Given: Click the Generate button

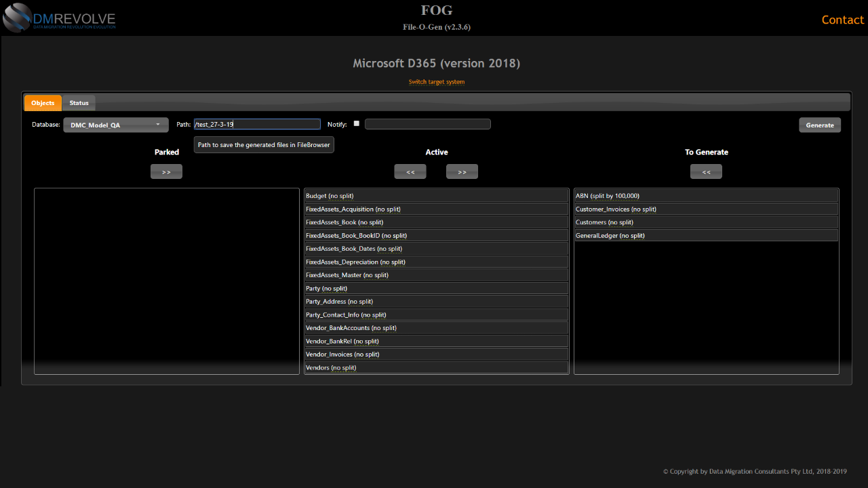Looking at the screenshot, I should (x=820, y=125).
